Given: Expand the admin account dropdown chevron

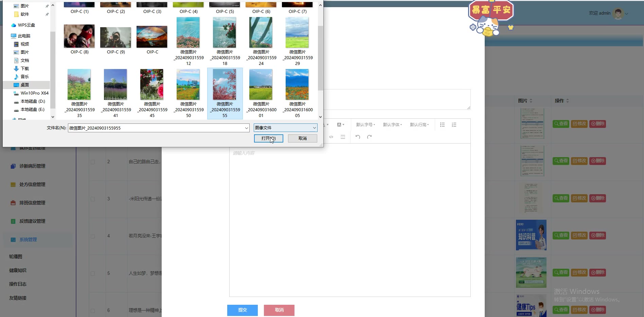Looking at the screenshot, I should (627, 14).
